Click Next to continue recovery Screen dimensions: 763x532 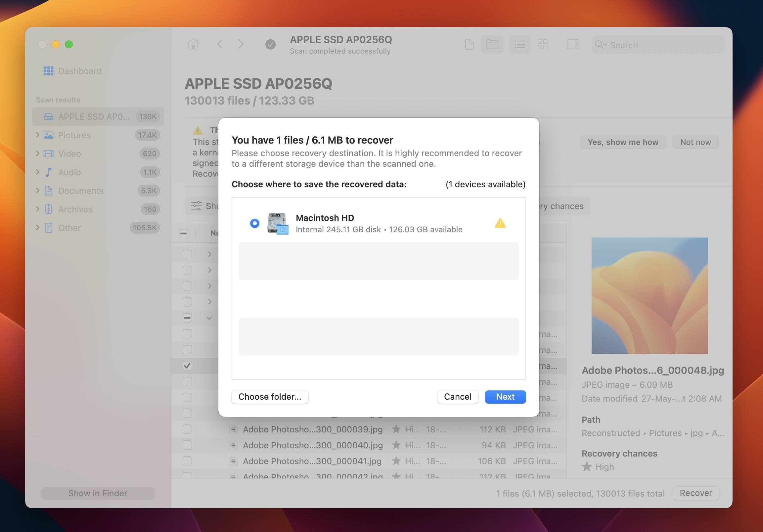(505, 397)
